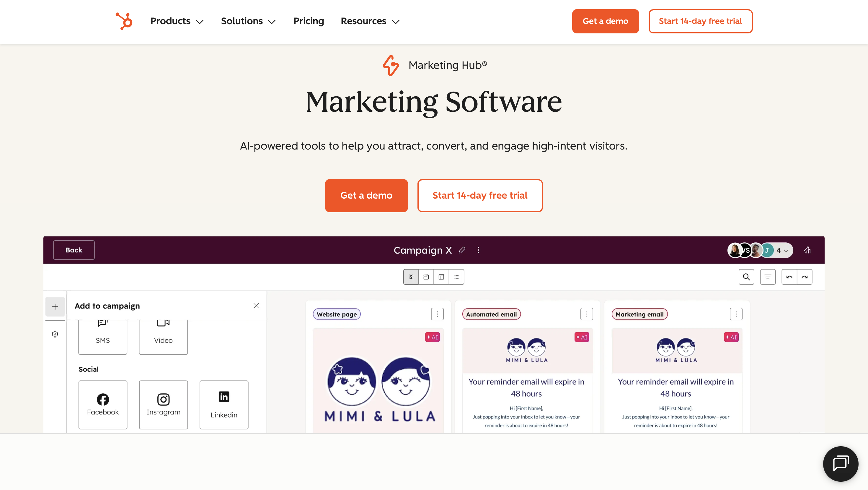Open the filter lines icon
868x490 pixels.
click(x=768, y=277)
